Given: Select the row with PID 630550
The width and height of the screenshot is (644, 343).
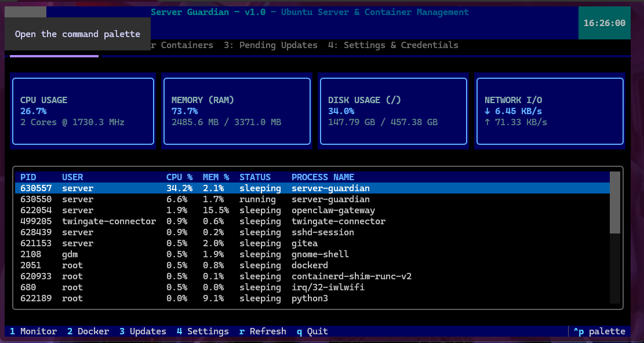Looking at the screenshot, I should (x=312, y=199).
